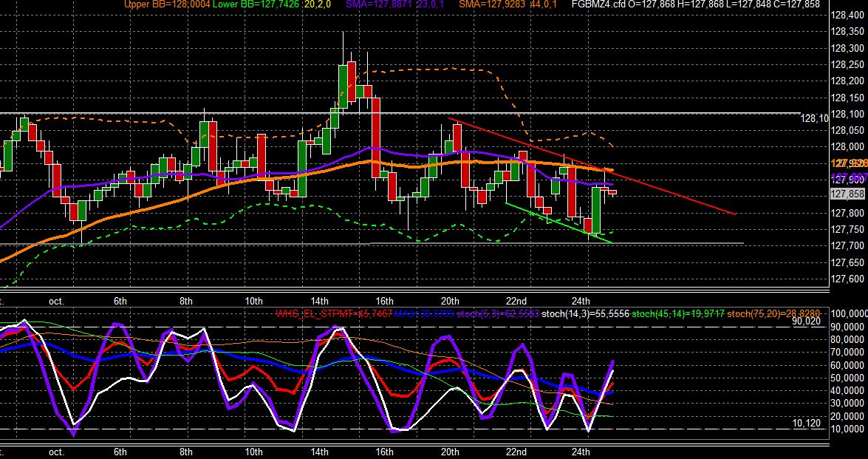This screenshot has width=868, height=459.
Task: Click the orange 'Upper BB=128,0004' indicator label
Action: [167, 4]
